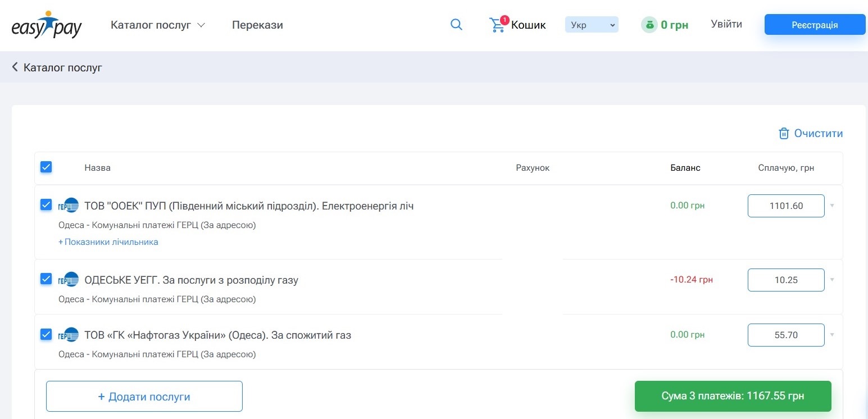Screen dimensions: 868x419
Task: Open the EasyPay logo home link
Action: click(x=47, y=25)
